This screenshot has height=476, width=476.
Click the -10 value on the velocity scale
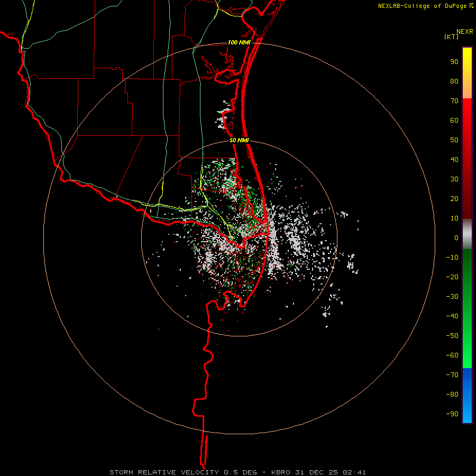click(452, 258)
